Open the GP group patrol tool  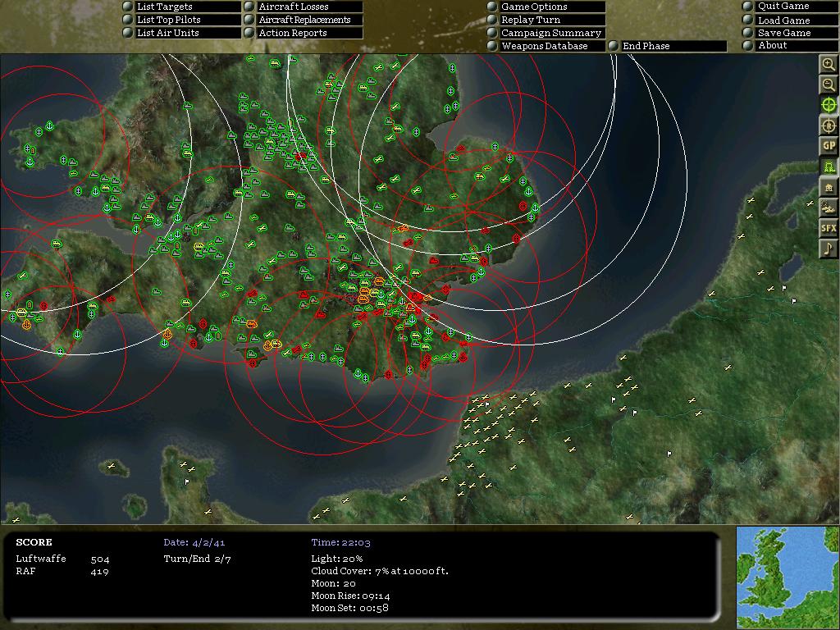(829, 145)
